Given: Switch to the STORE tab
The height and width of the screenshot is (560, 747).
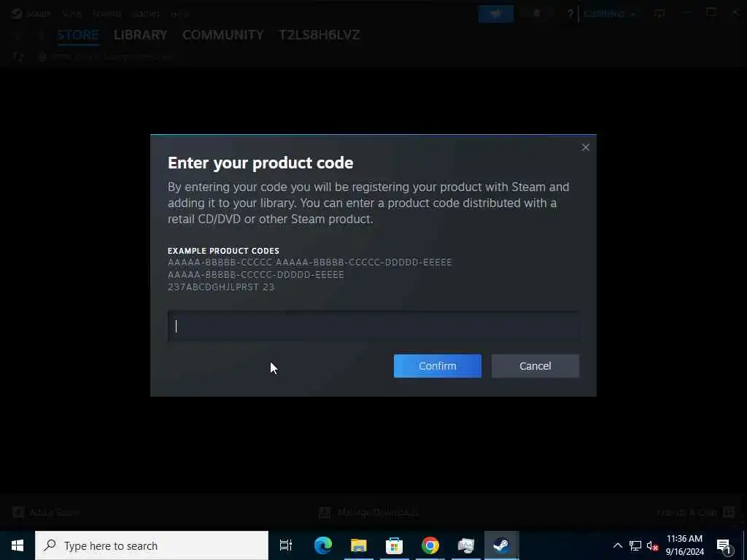Looking at the screenshot, I should [78, 35].
